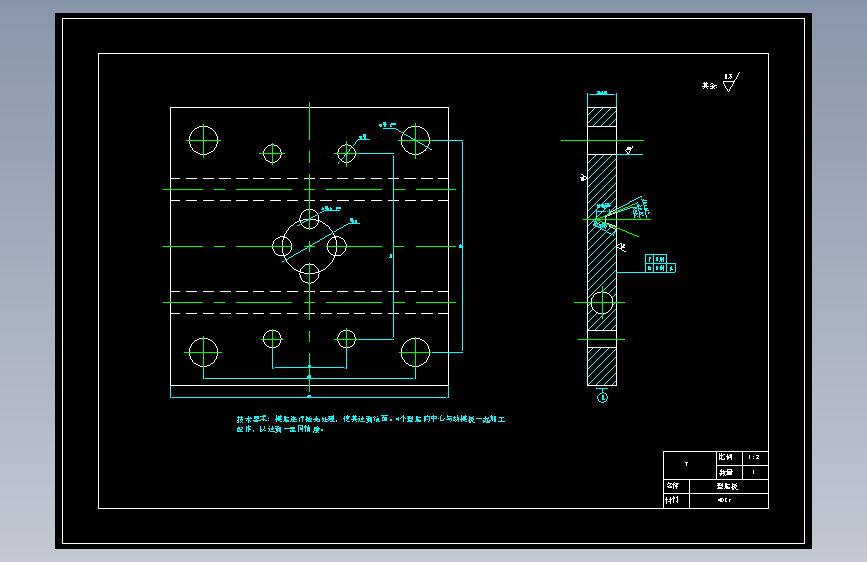Click the roughness mark on section left edge
Image resolution: width=867 pixels, height=562 pixels.
click(x=583, y=177)
